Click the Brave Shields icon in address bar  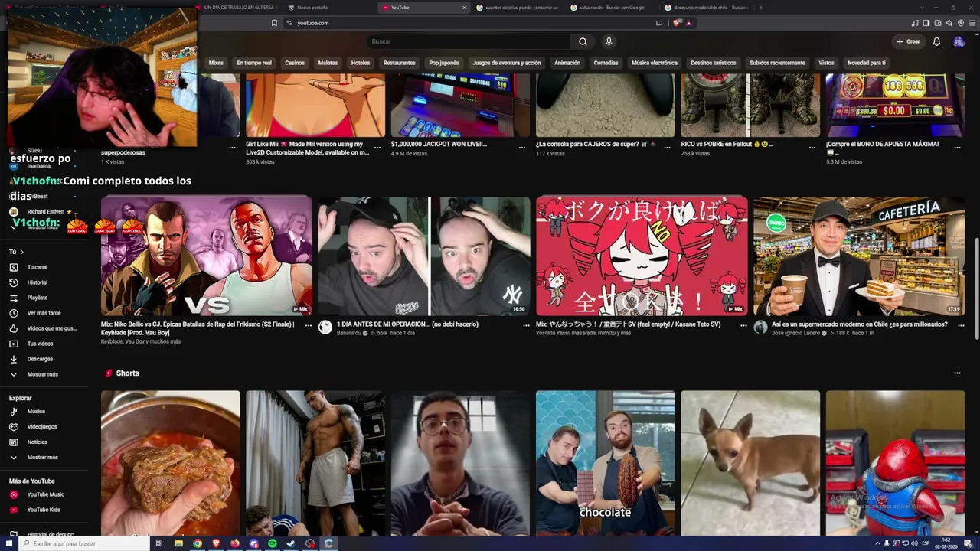(x=677, y=23)
